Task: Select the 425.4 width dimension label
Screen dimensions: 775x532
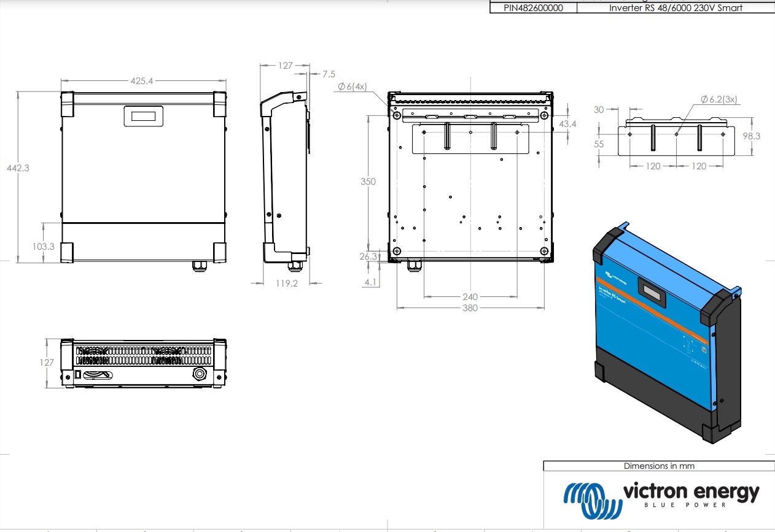Action: tap(141, 80)
